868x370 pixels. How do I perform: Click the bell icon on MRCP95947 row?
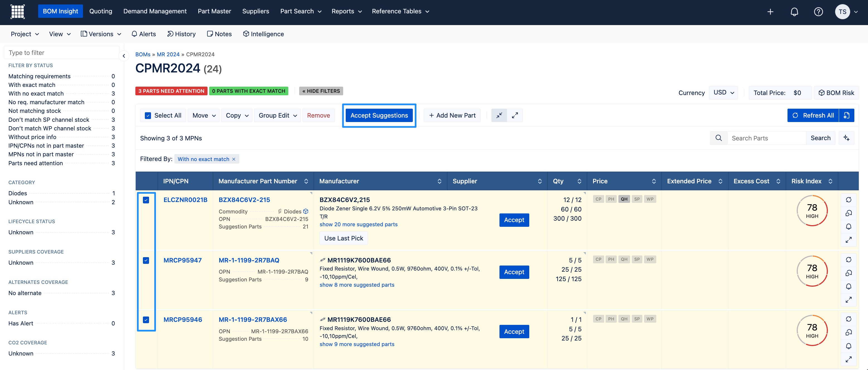click(x=849, y=286)
